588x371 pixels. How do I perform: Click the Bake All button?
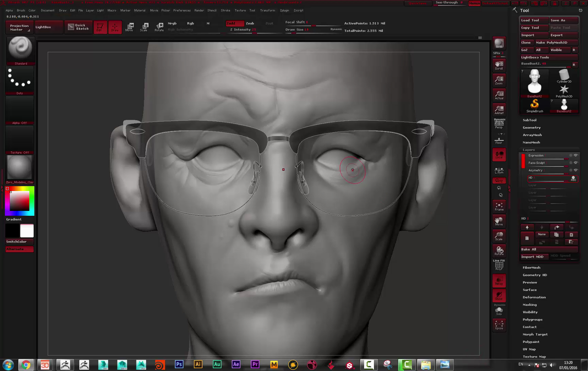[549, 249]
